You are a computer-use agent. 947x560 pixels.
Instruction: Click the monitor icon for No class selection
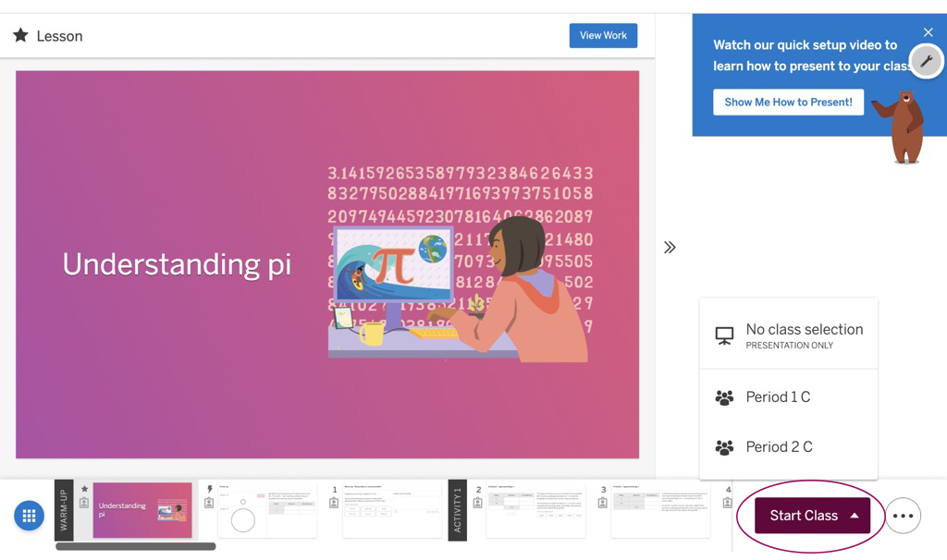click(x=724, y=335)
